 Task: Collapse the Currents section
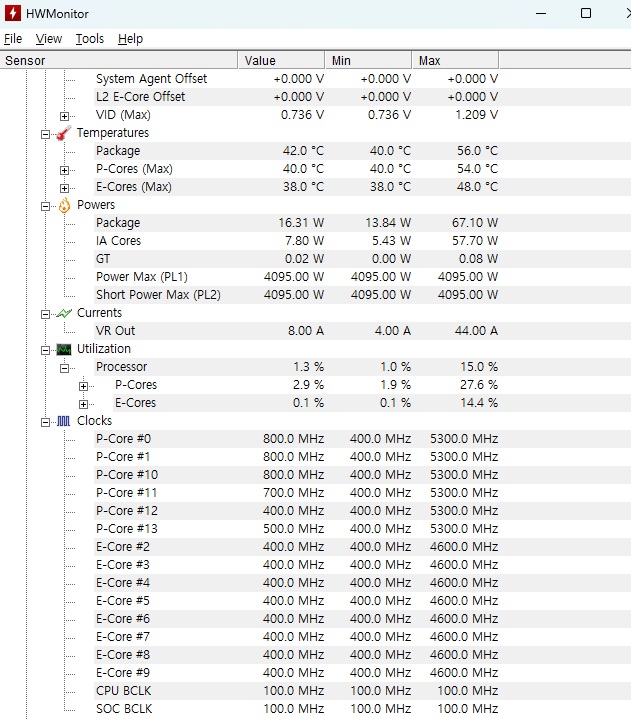(x=45, y=314)
